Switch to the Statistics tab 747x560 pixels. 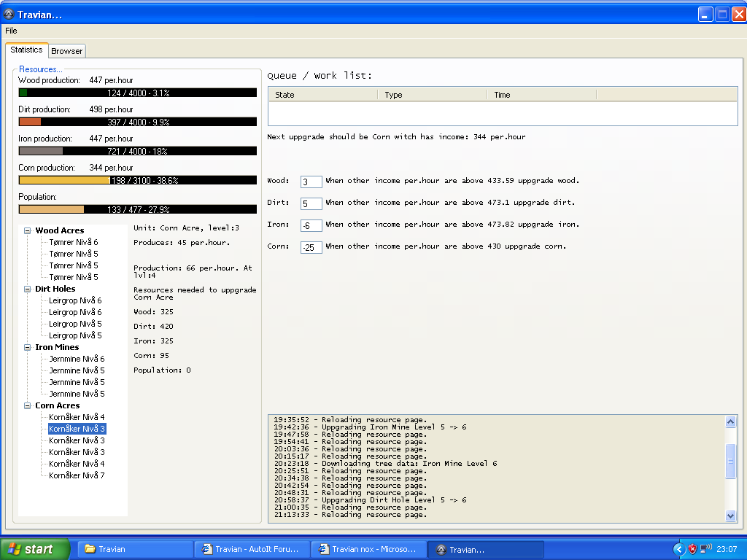[x=27, y=50]
